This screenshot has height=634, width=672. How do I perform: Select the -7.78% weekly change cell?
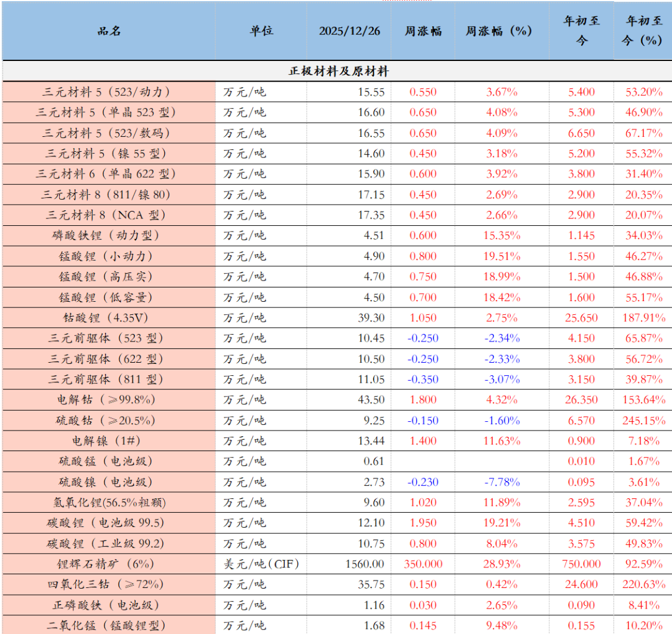click(x=502, y=482)
